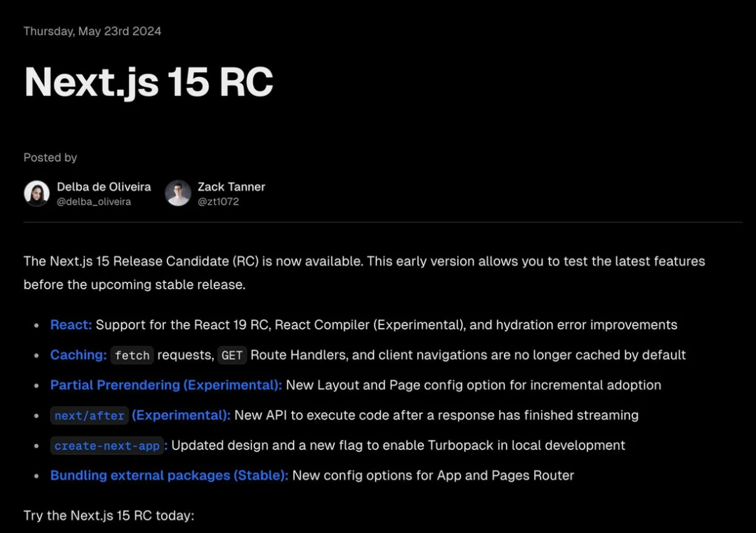
Task: Click text 'New config options for App and Pages Router'
Action: pos(433,476)
